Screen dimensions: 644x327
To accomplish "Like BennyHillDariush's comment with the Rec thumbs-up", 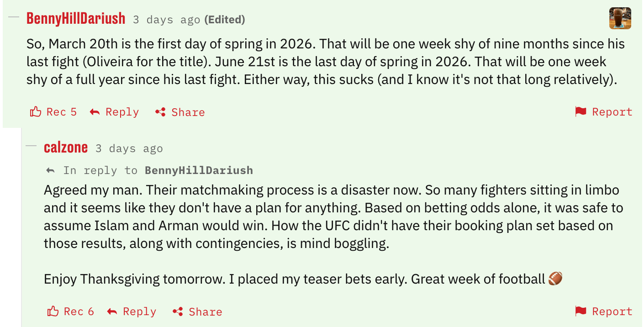I will 36,112.
